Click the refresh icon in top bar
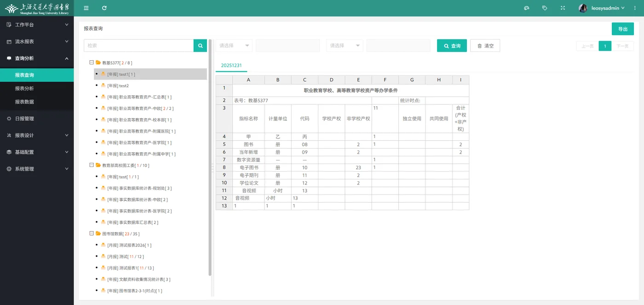Screen dimensions: 644x305 104,8
